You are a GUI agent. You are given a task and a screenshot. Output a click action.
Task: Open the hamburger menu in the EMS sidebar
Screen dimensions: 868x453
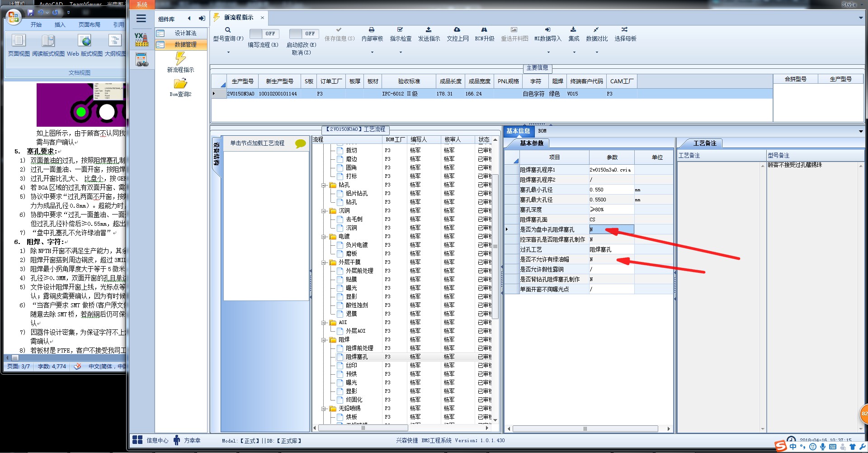tap(141, 19)
